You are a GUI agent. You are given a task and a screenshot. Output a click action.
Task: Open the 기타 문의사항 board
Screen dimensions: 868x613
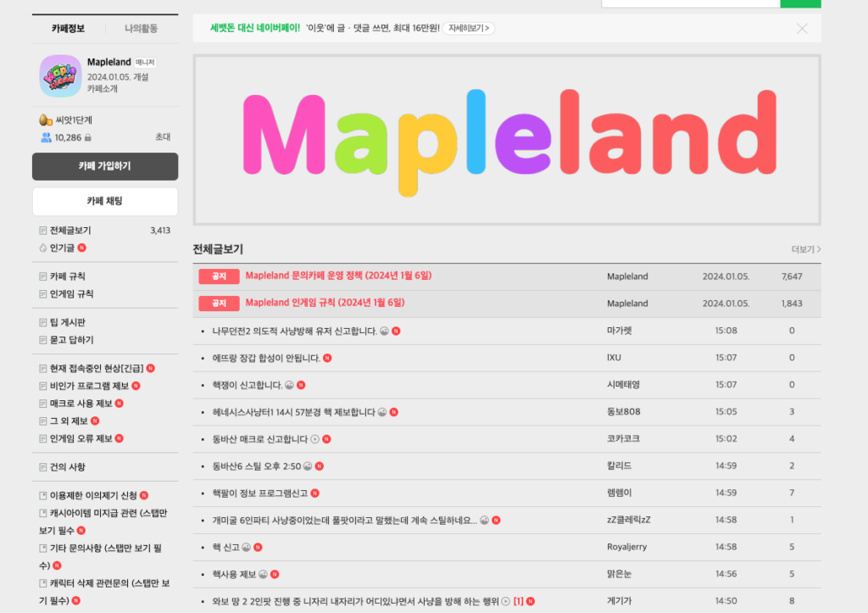click(x=100, y=556)
